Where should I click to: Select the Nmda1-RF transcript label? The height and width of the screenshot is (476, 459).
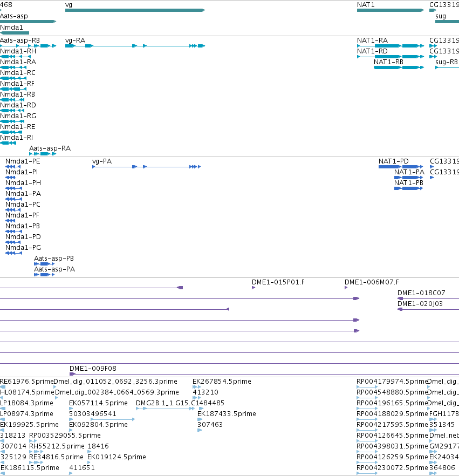[x=17, y=84]
